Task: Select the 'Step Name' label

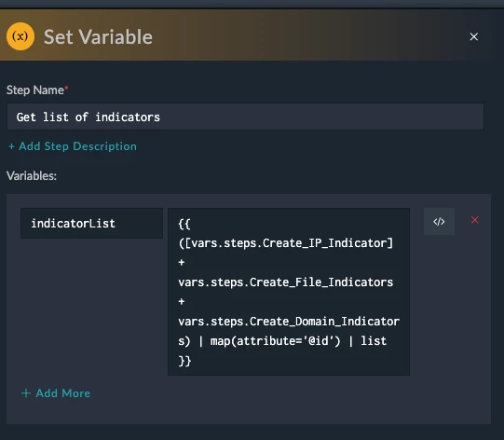Action: pyautogui.click(x=35, y=90)
